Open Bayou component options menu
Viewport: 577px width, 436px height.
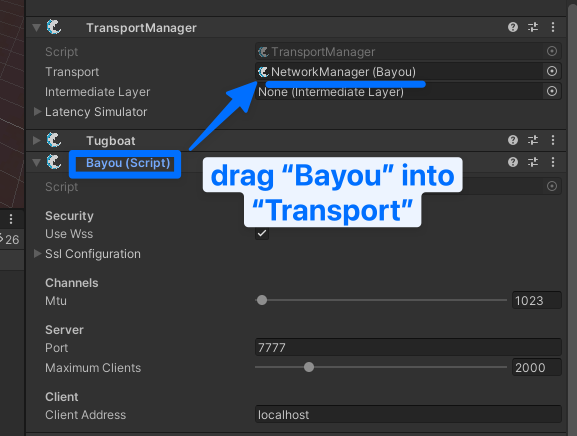tap(553, 162)
